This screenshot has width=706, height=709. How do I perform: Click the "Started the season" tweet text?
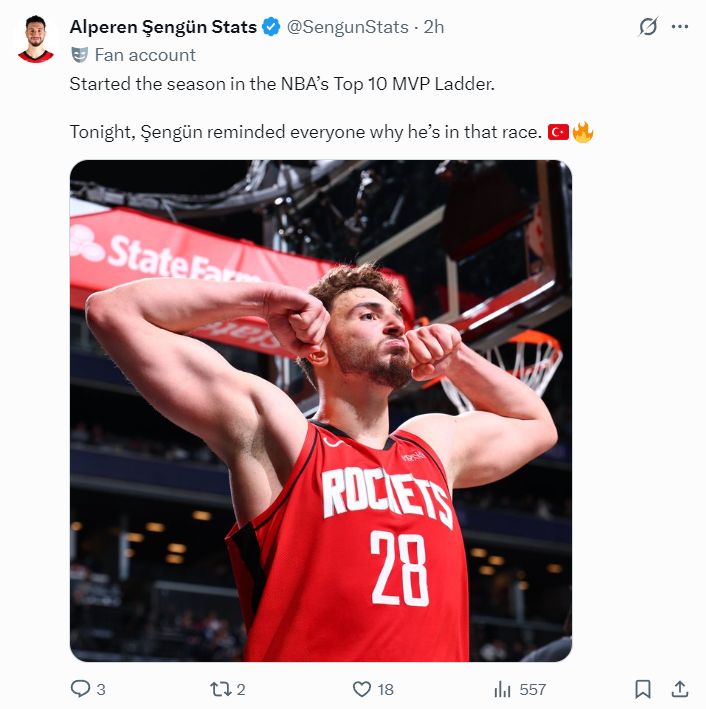tap(282, 84)
